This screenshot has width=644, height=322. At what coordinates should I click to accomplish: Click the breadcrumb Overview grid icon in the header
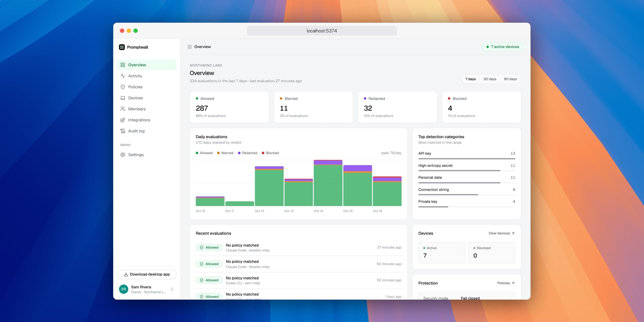pos(190,47)
